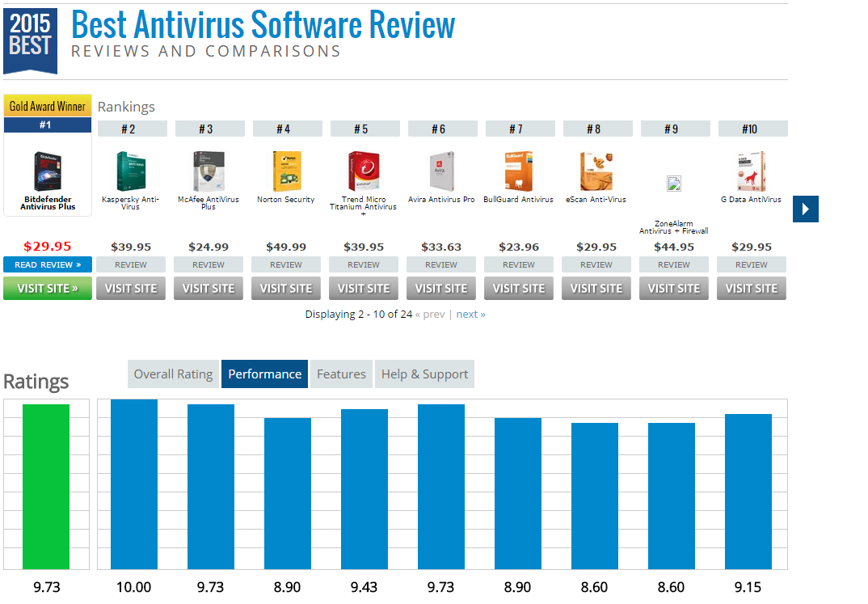Click the Avira Antivirus Pro product box

click(x=442, y=171)
